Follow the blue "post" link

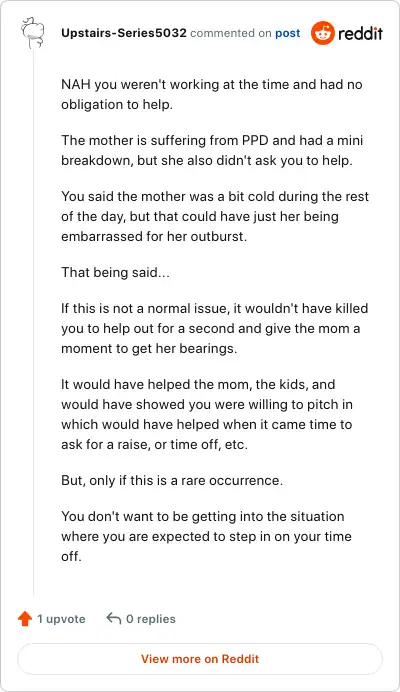click(x=287, y=34)
